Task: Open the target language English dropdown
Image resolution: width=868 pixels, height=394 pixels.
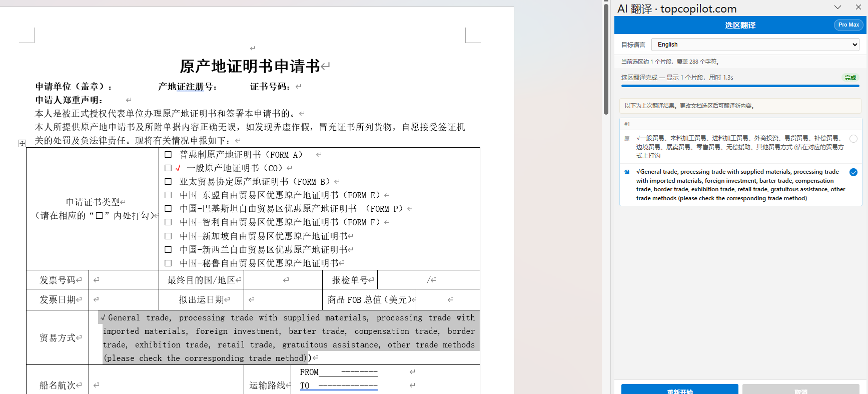Action: pyautogui.click(x=755, y=45)
